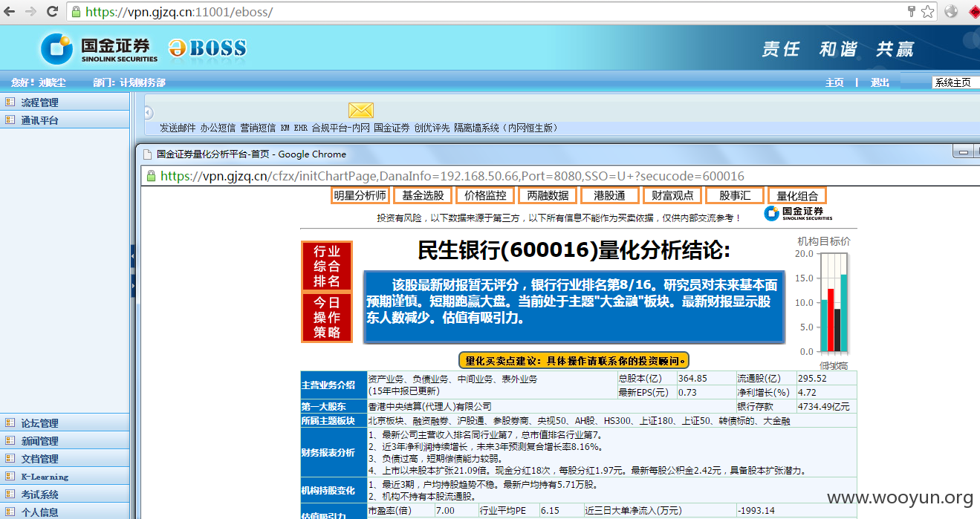Go back with the browser back arrow
The image size is (980, 519).
(x=11, y=12)
